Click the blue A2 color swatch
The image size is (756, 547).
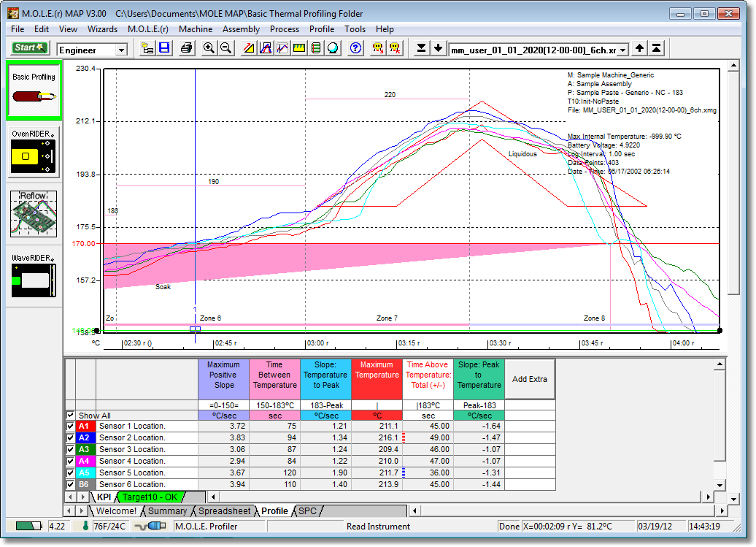pyautogui.click(x=85, y=437)
